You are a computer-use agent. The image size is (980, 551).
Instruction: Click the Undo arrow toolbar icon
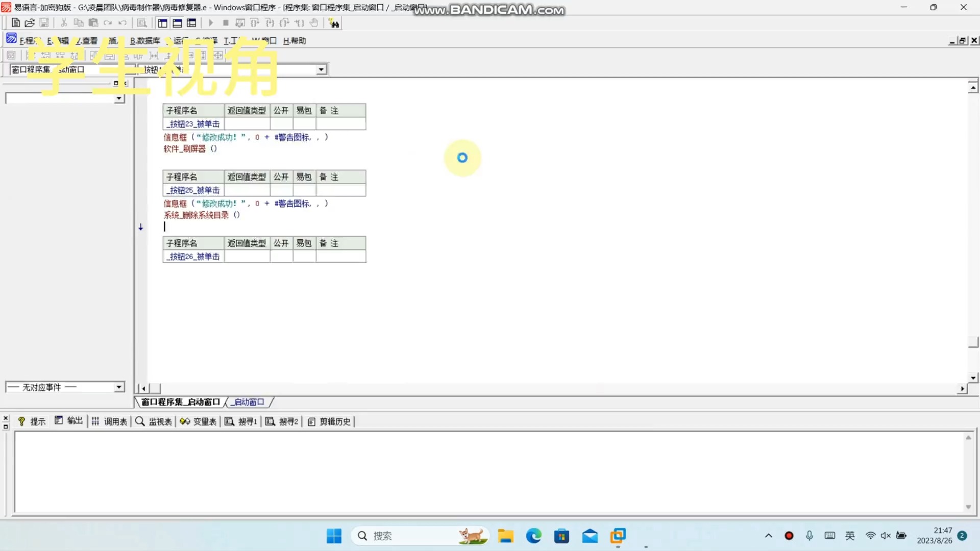tap(122, 23)
